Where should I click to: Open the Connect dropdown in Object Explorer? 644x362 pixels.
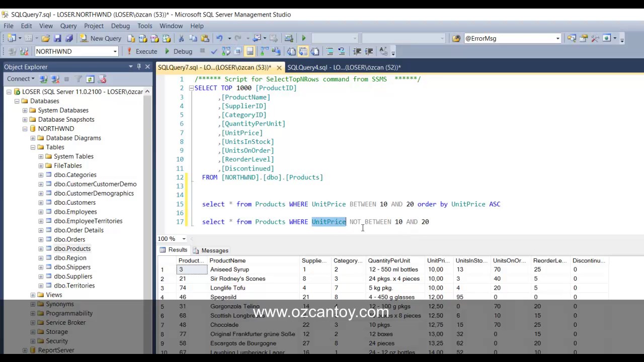(x=21, y=79)
